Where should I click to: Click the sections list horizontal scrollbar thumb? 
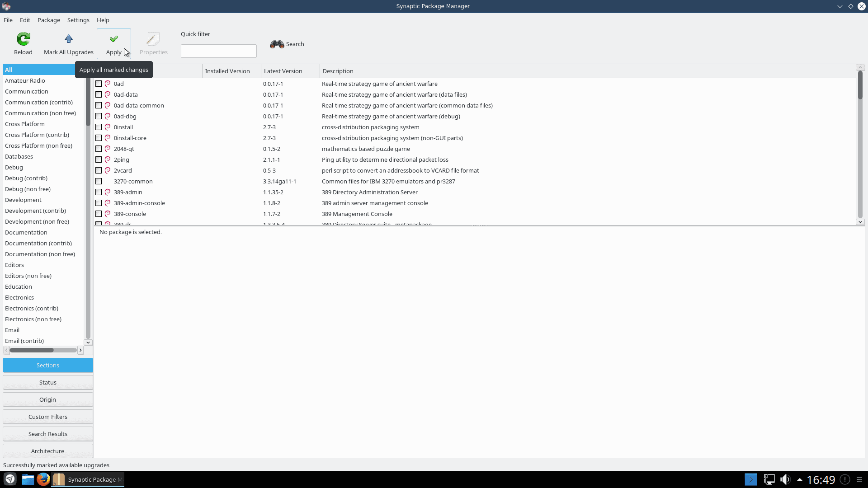tap(32, 350)
